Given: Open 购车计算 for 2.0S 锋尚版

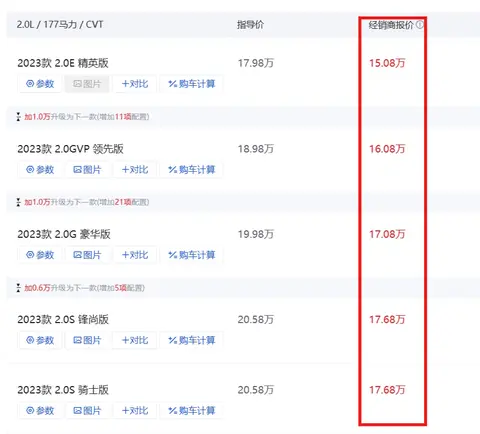Looking at the screenshot, I should [x=192, y=340].
